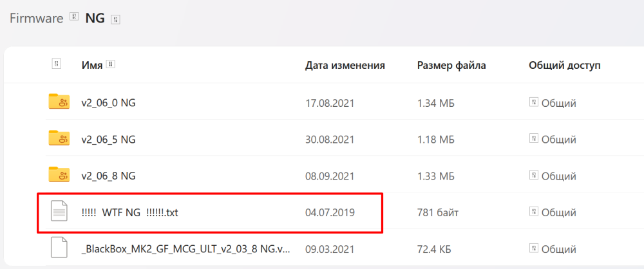
Task: Sort by the Дата изменения column header
Action: [x=345, y=65]
